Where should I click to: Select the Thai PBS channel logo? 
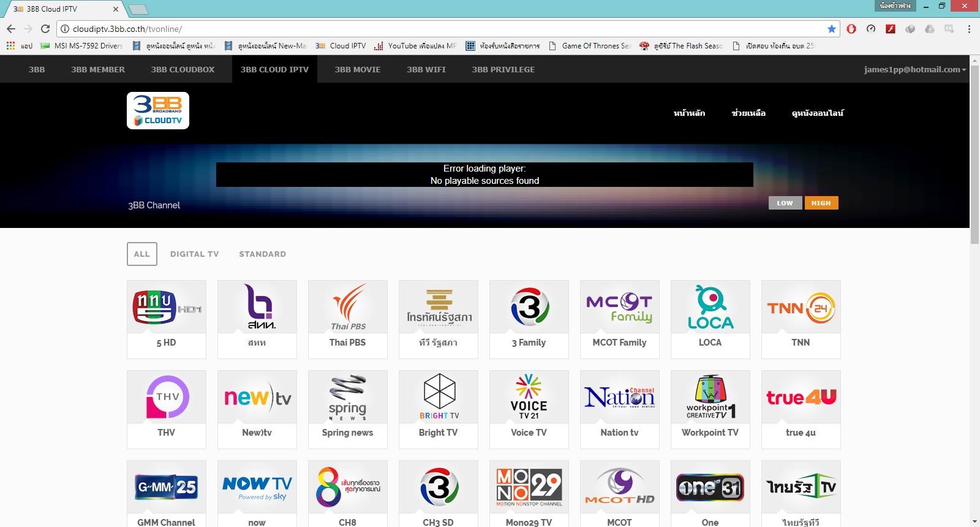348,307
